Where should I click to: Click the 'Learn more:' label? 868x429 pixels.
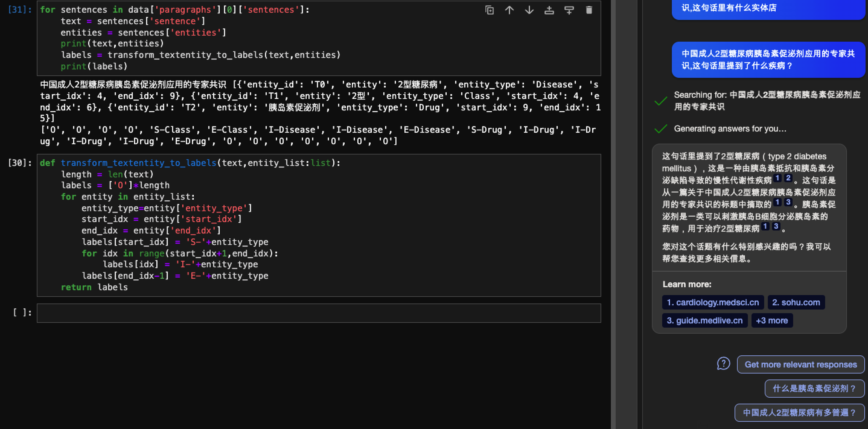click(687, 284)
